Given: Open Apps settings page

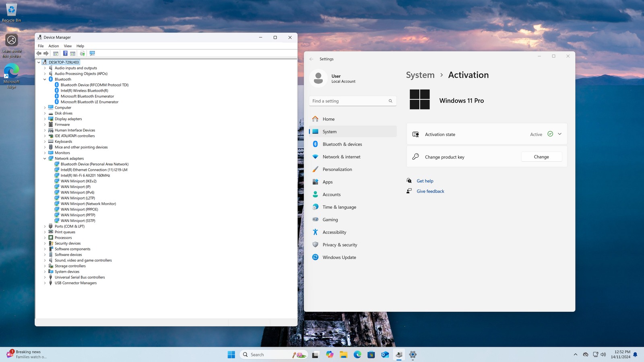Looking at the screenshot, I should (x=353, y=182).
